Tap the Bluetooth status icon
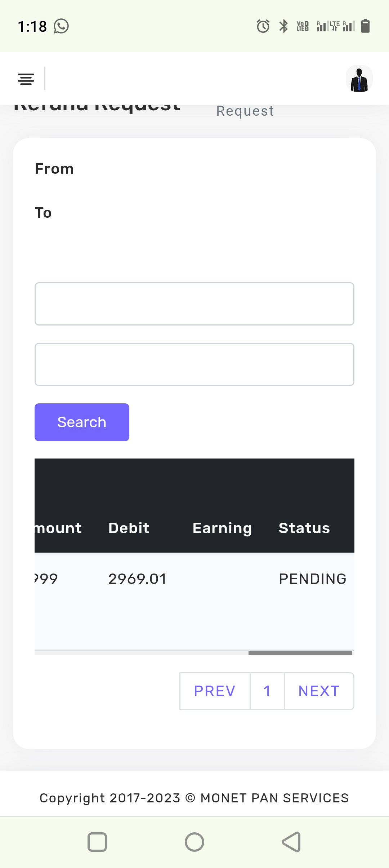Image resolution: width=389 pixels, height=868 pixels. click(284, 26)
